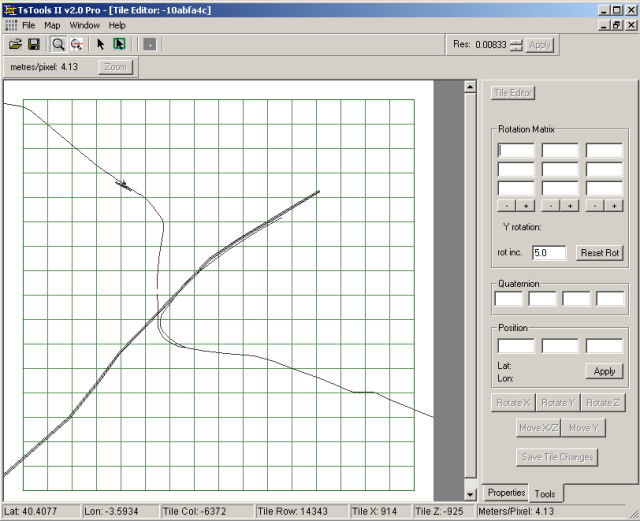This screenshot has width=640, height=521.
Task: Click the document icon left of File menu
Action: click(11, 25)
